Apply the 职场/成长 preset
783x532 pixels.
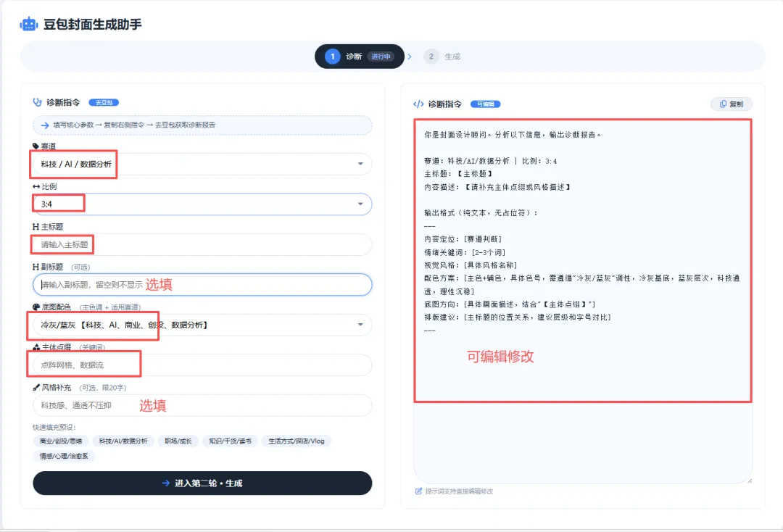coord(178,441)
